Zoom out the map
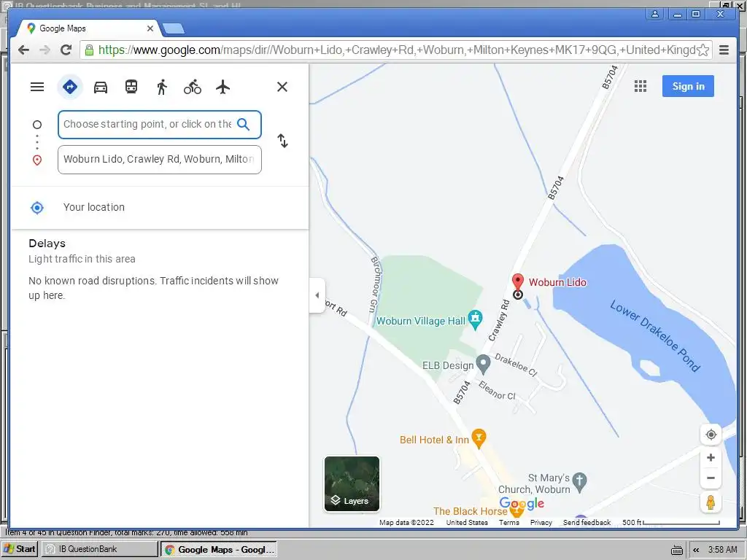Screen dimensions: 747x560 pos(711,478)
